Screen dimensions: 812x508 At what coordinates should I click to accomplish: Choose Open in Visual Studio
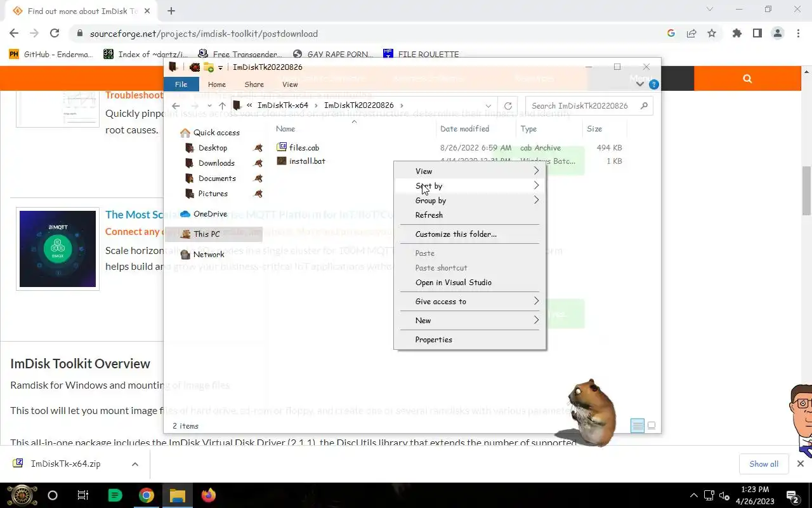point(470,282)
